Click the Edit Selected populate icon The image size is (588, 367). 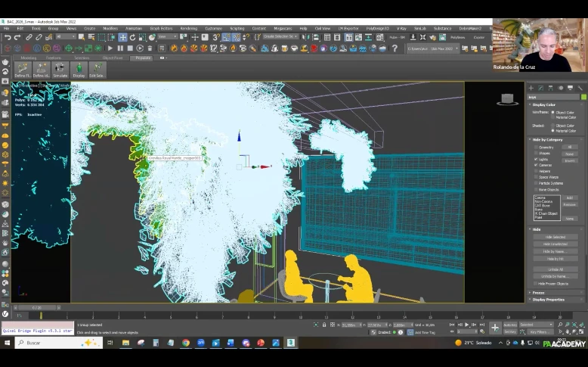[97, 70]
